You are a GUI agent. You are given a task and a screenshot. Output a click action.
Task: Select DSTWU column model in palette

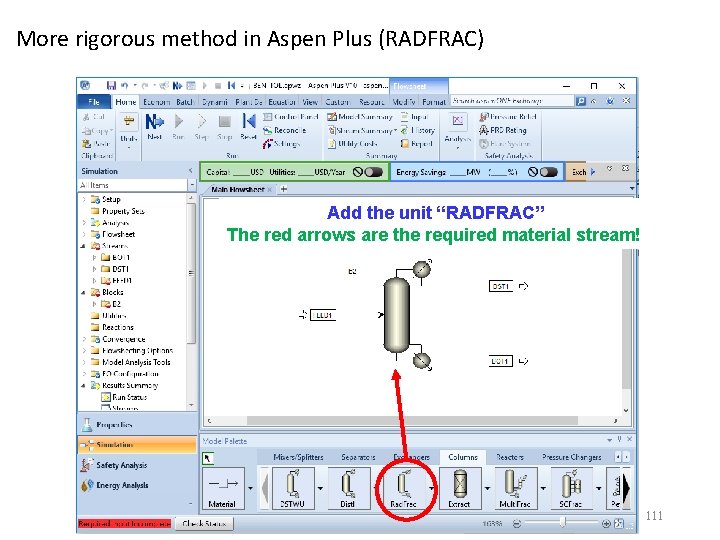click(x=293, y=488)
